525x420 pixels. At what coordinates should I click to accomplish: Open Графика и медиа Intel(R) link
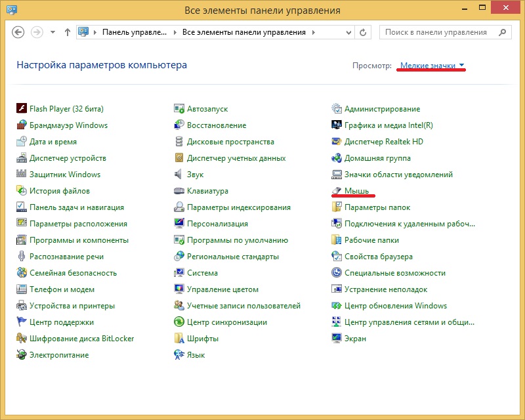pyautogui.click(x=388, y=125)
